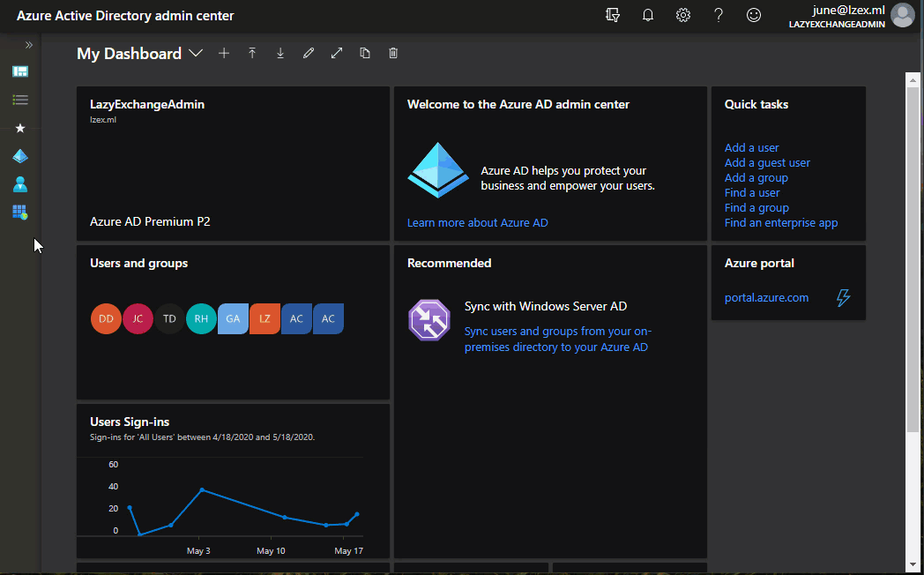The height and width of the screenshot is (575, 924).
Task: Click Find an enterprise app link
Action: tap(781, 223)
